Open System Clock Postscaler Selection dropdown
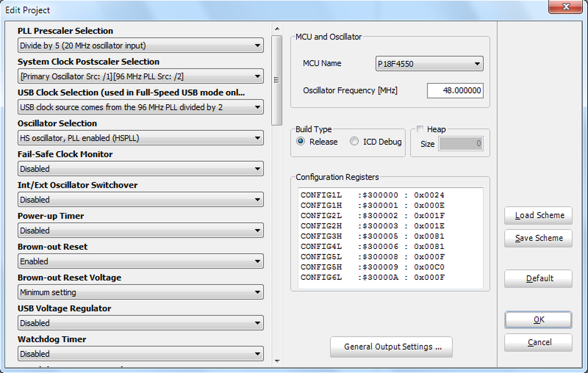The width and height of the screenshot is (588, 373). pyautogui.click(x=141, y=76)
